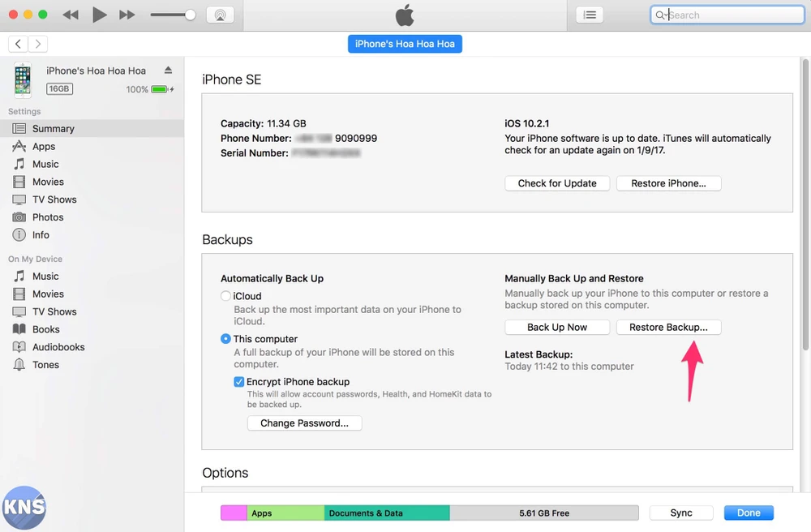Viewport: 811px width, 532px height.
Task: Select Tones under On My Device
Action: [44, 364]
